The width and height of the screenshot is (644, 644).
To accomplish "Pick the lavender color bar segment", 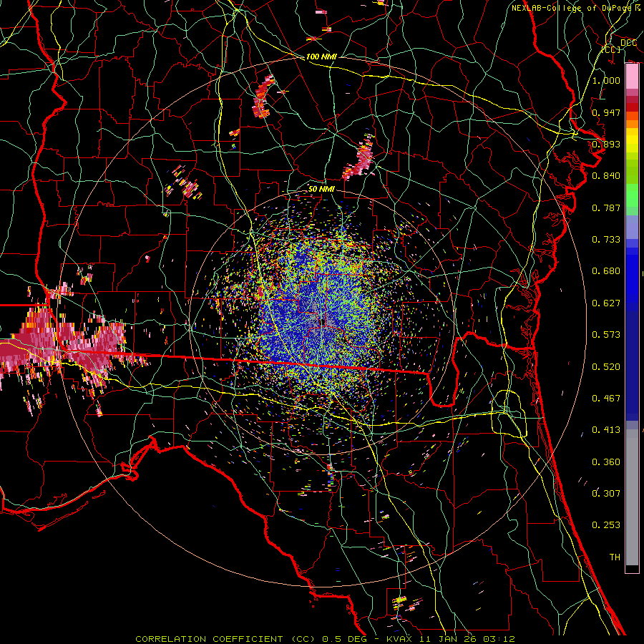I will [633, 227].
